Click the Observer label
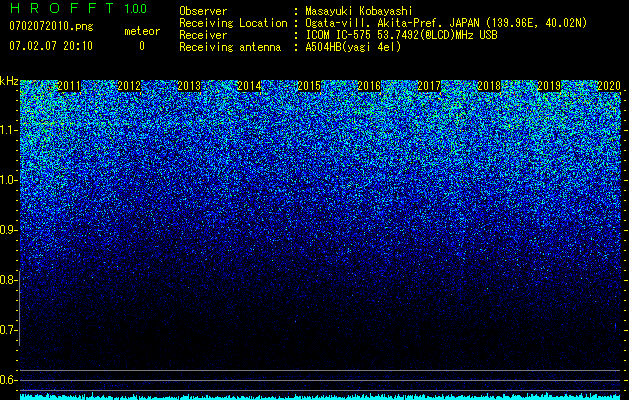This screenshot has width=629, height=400. [203, 11]
